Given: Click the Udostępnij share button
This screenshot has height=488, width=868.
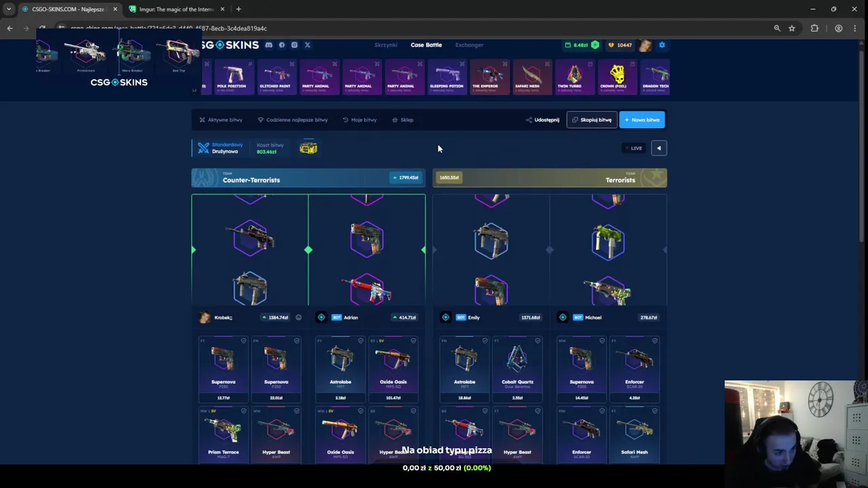Looking at the screenshot, I should pos(542,120).
